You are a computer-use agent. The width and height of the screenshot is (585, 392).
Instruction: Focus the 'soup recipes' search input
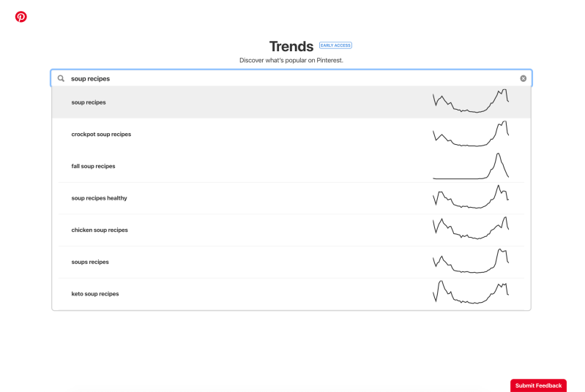click(291, 78)
